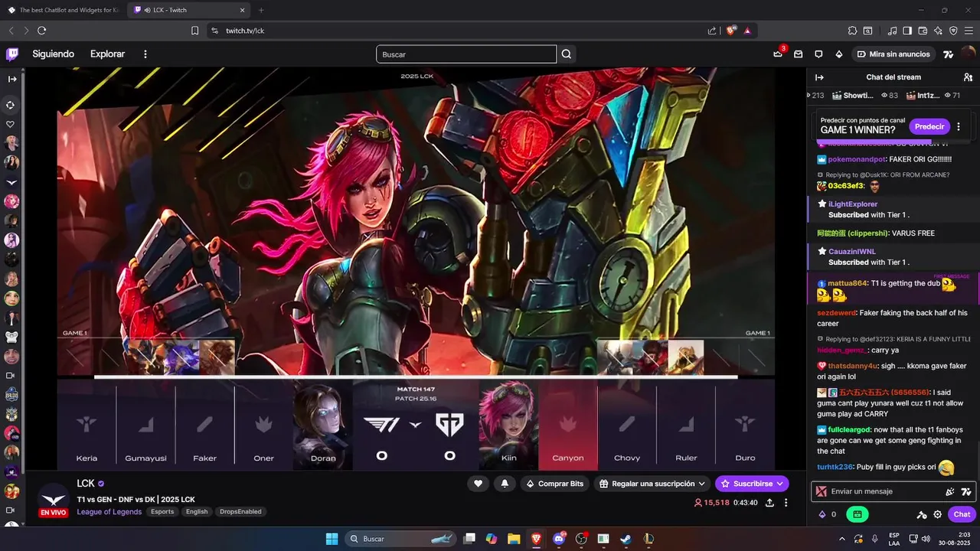Screen dimensions: 980x551
Task: Send message with the Chat button
Action: pyautogui.click(x=962, y=514)
